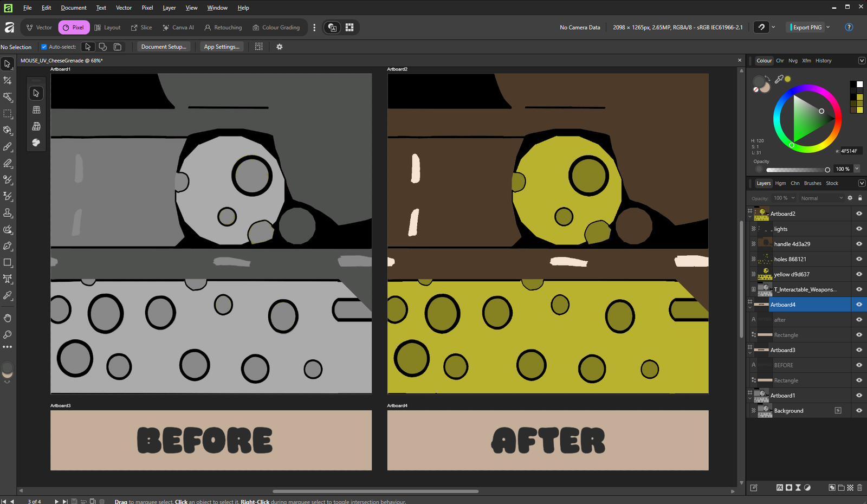Delete layer with trash icon
867x504 pixels.
click(859, 488)
